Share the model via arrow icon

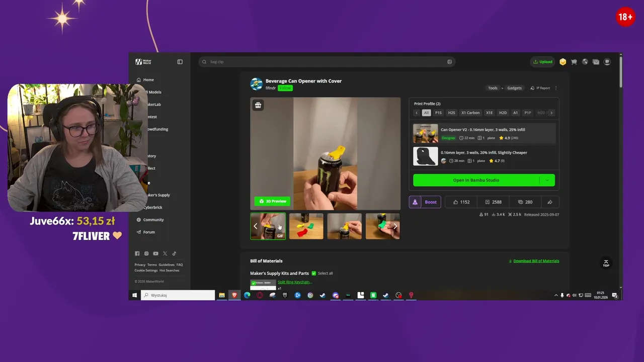[x=550, y=202]
